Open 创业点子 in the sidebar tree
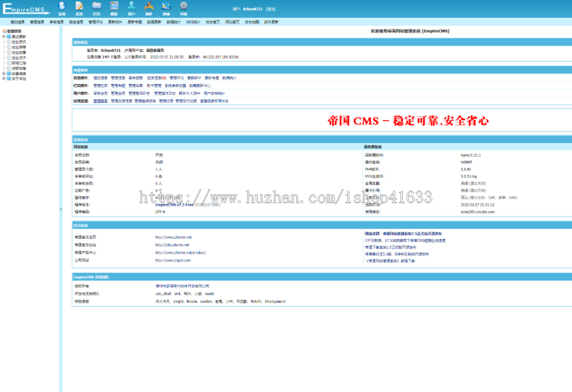 coord(18,58)
